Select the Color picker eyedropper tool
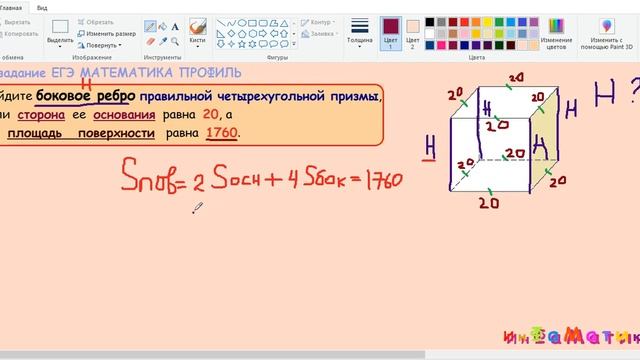 [163, 41]
